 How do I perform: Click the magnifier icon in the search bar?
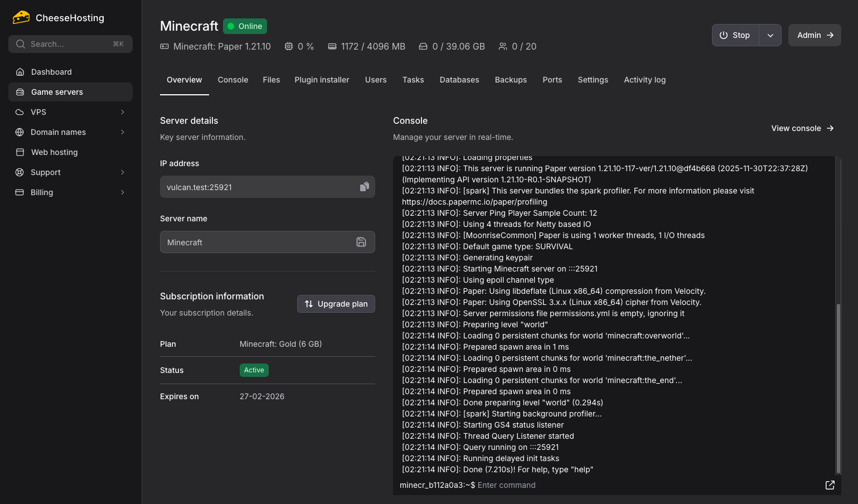point(20,43)
